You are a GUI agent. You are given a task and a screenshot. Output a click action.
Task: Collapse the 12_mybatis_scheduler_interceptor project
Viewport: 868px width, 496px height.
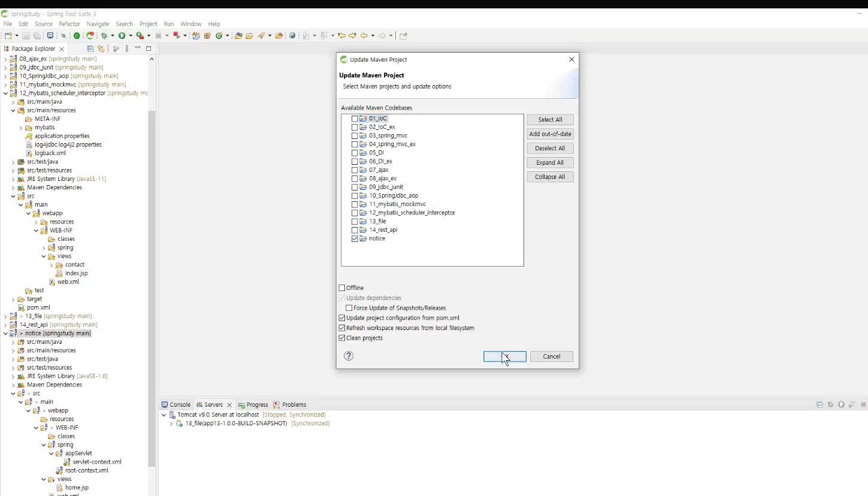[x=5, y=93]
